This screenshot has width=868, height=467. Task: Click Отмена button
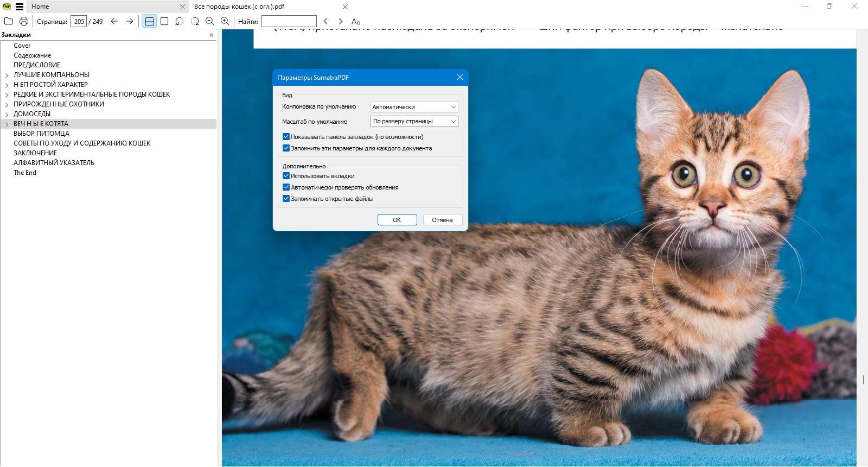442,220
